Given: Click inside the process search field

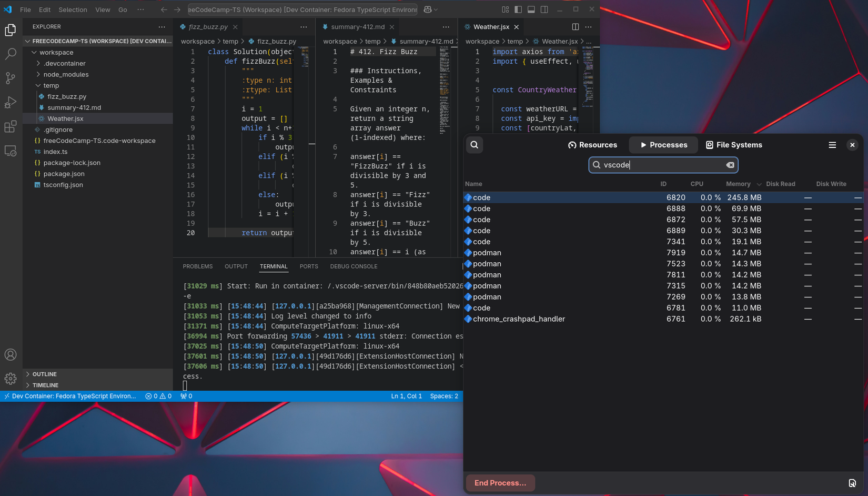Looking at the screenshot, I should tap(663, 165).
